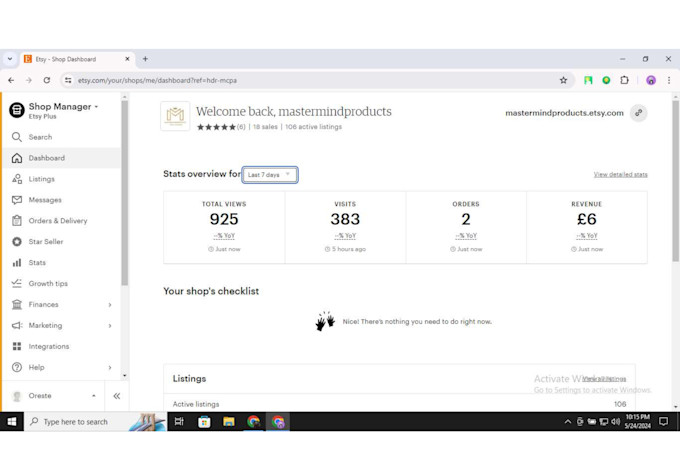Click the Orders clipboard icon
Viewport: 680px width, 459px height.
[17, 220]
